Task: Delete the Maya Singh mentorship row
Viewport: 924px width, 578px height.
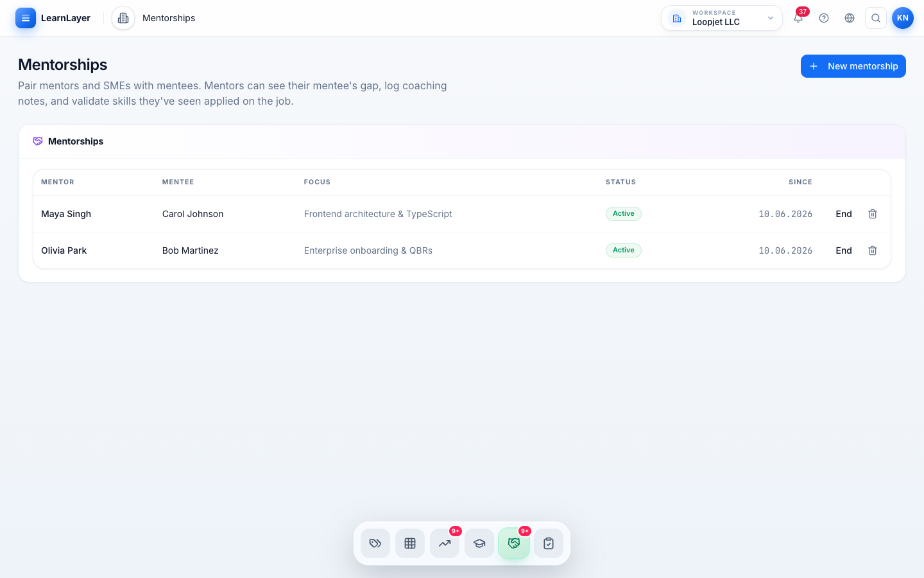Action: [873, 214]
